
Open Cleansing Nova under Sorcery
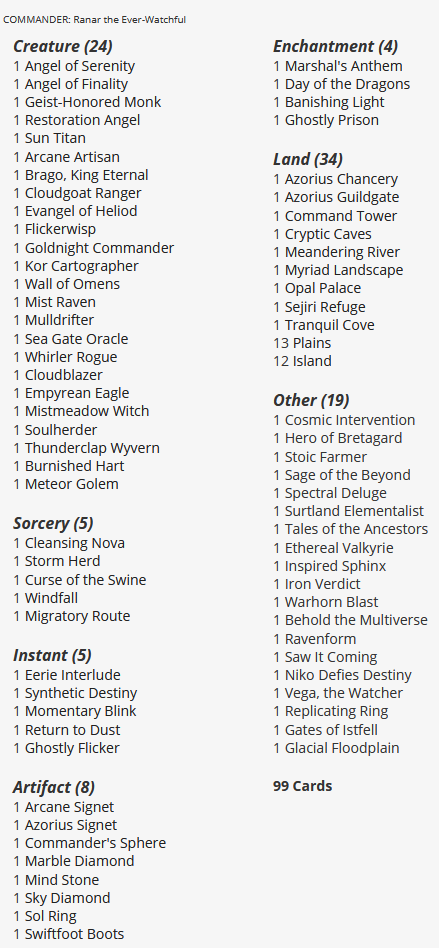tap(74, 543)
